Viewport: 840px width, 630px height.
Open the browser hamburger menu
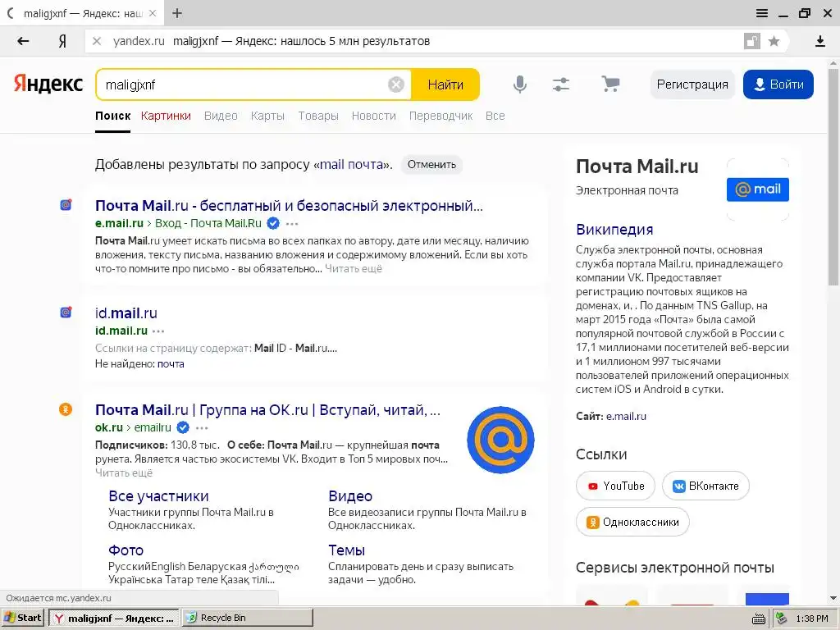(x=762, y=13)
